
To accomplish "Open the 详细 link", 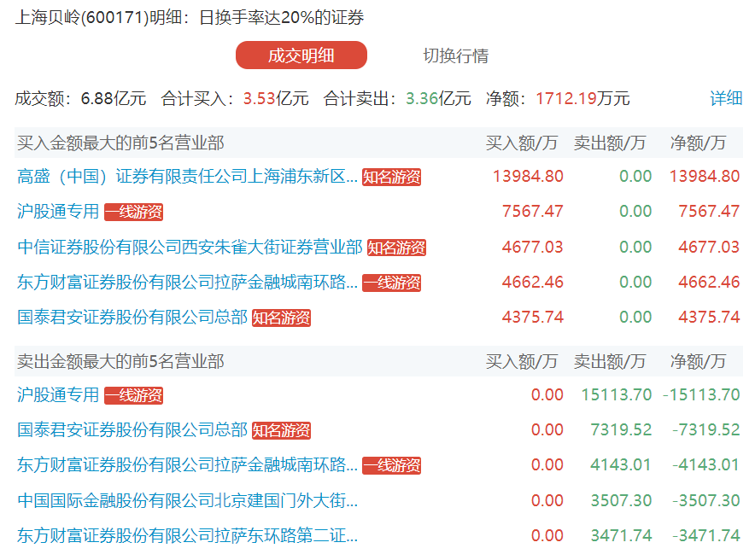I will [726, 98].
